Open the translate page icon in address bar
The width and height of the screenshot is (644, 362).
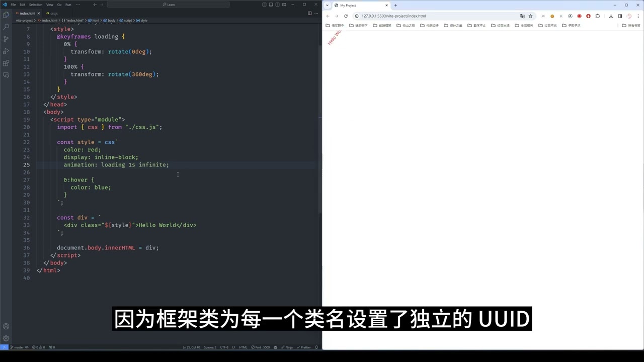pyautogui.click(x=522, y=16)
